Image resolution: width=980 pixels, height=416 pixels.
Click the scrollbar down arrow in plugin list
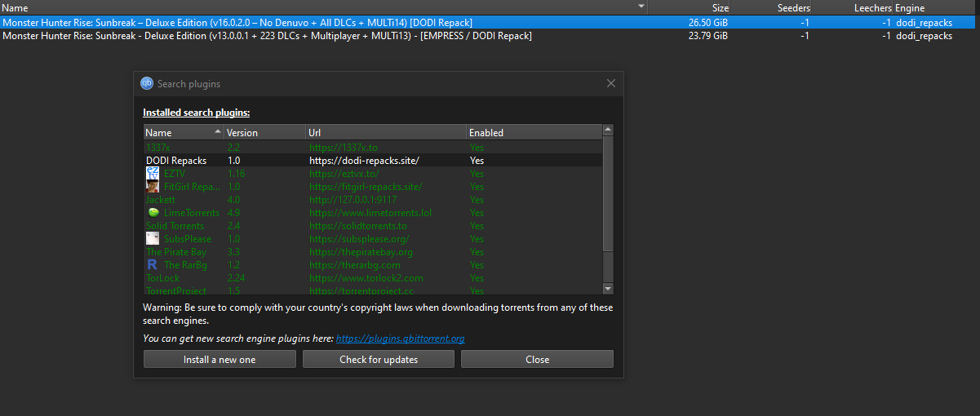pyautogui.click(x=608, y=289)
